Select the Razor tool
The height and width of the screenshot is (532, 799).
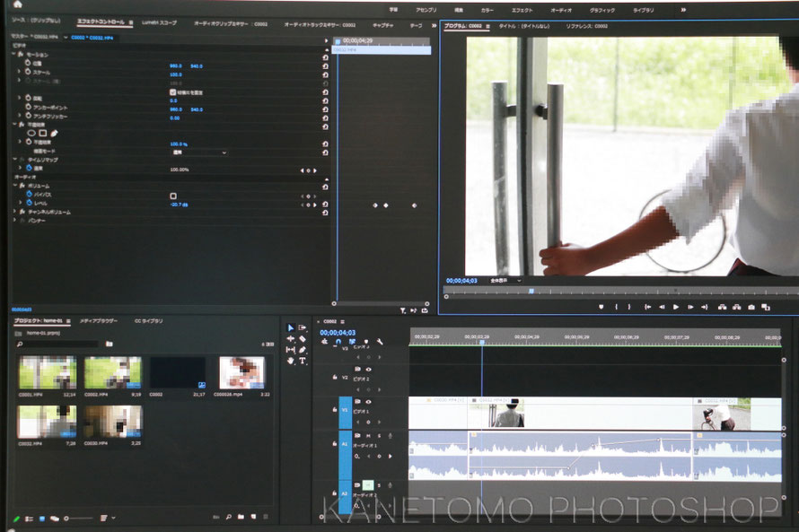coord(303,339)
